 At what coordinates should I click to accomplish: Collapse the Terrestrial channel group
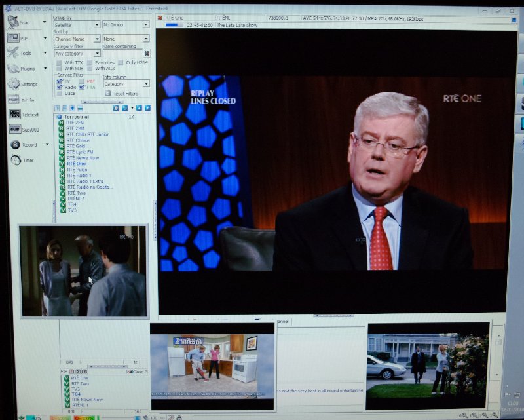(x=59, y=117)
